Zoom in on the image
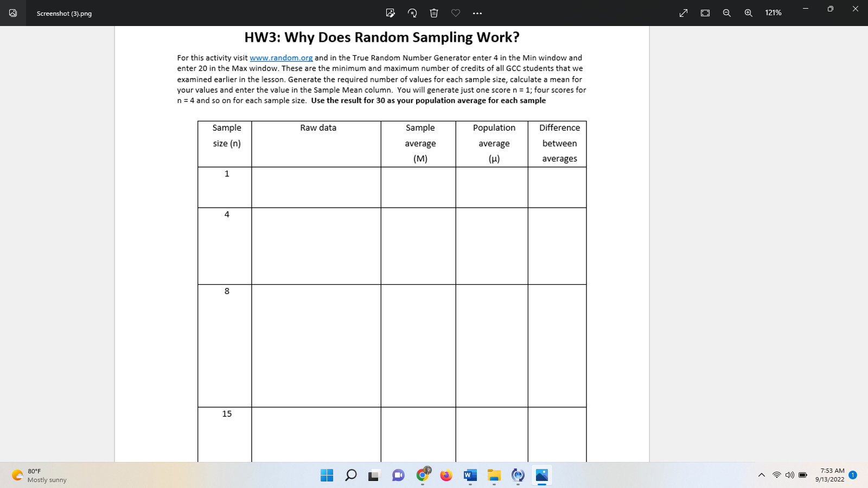This screenshot has height=488, width=868. point(748,12)
